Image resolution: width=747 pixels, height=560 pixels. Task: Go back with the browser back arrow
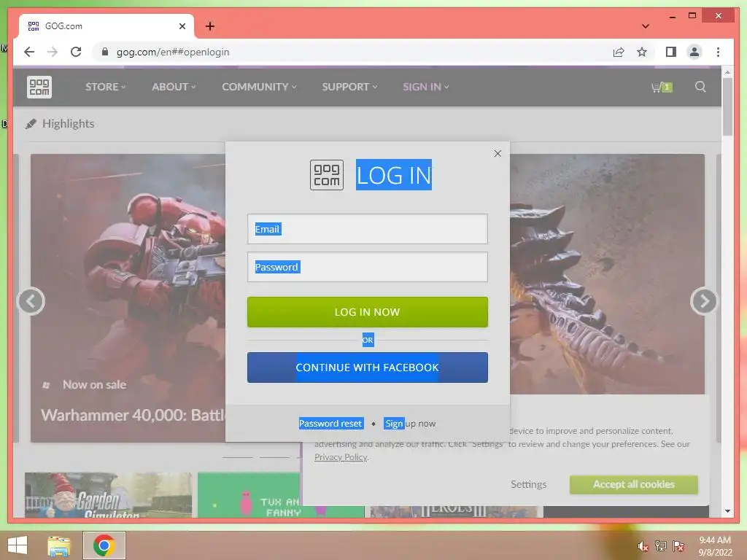pos(29,52)
